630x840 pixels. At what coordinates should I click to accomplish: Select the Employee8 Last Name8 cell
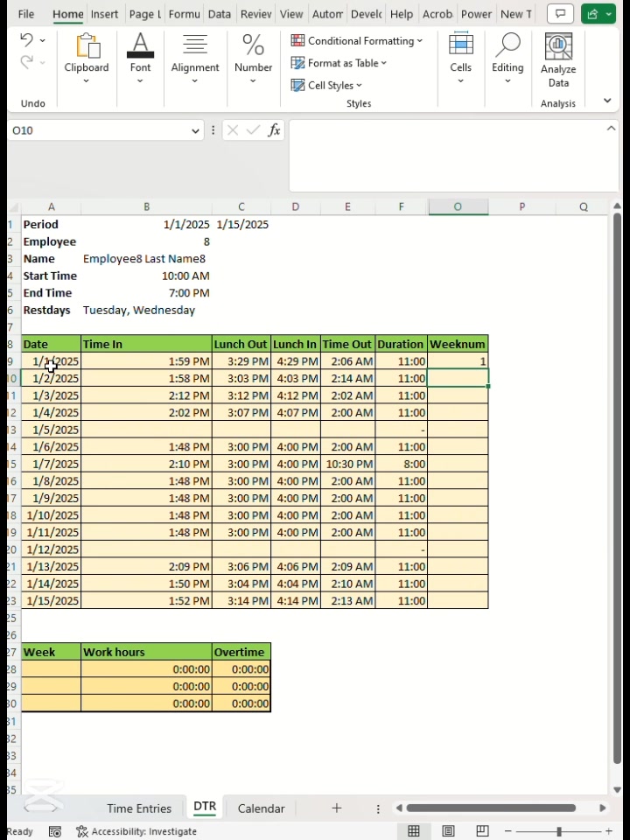pos(146,259)
